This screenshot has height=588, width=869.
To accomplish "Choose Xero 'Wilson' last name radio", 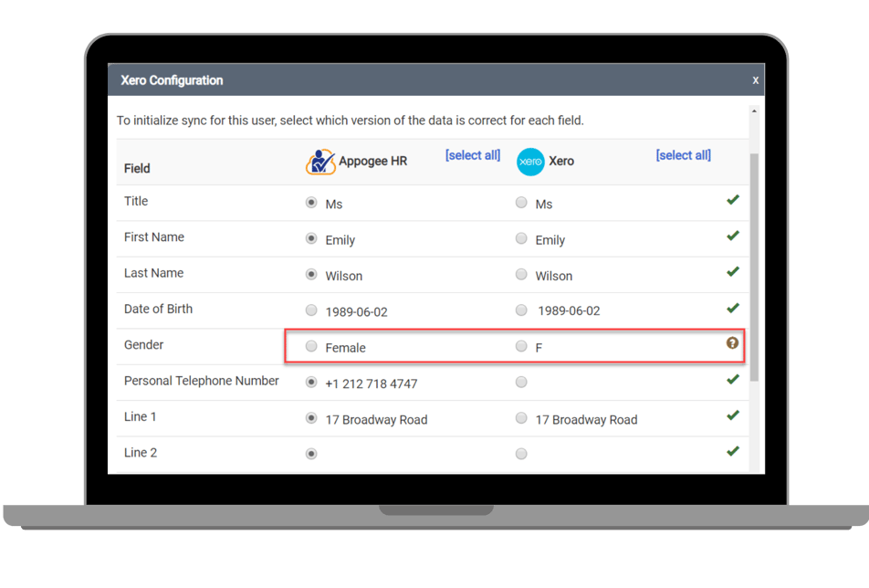I will pyautogui.click(x=521, y=274).
